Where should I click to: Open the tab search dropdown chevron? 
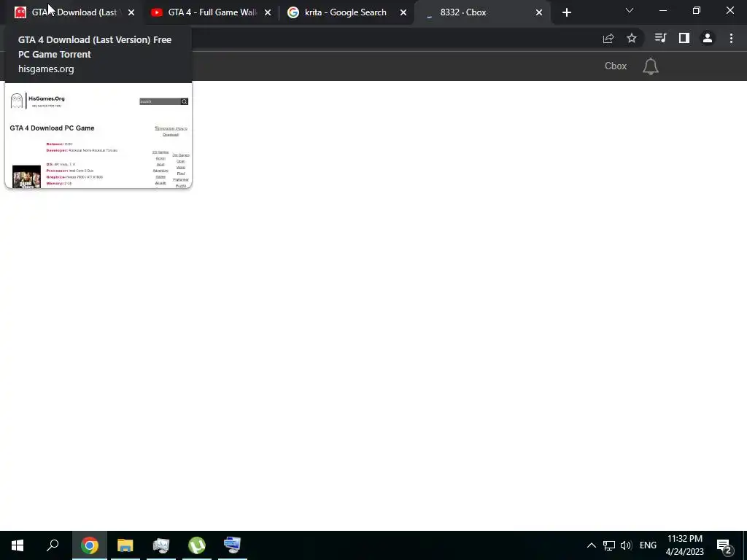click(630, 10)
